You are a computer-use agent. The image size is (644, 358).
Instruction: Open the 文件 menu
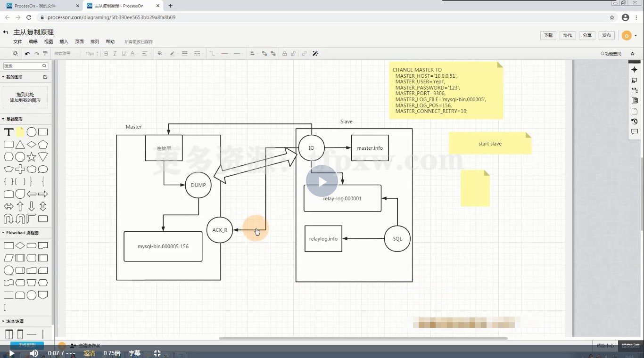coord(17,42)
